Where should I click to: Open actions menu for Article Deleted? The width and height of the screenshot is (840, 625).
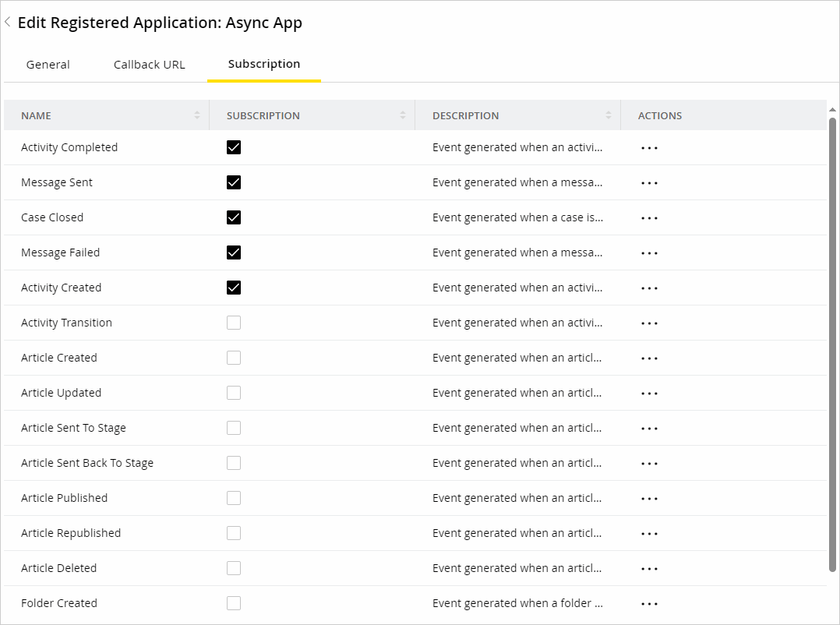649,569
